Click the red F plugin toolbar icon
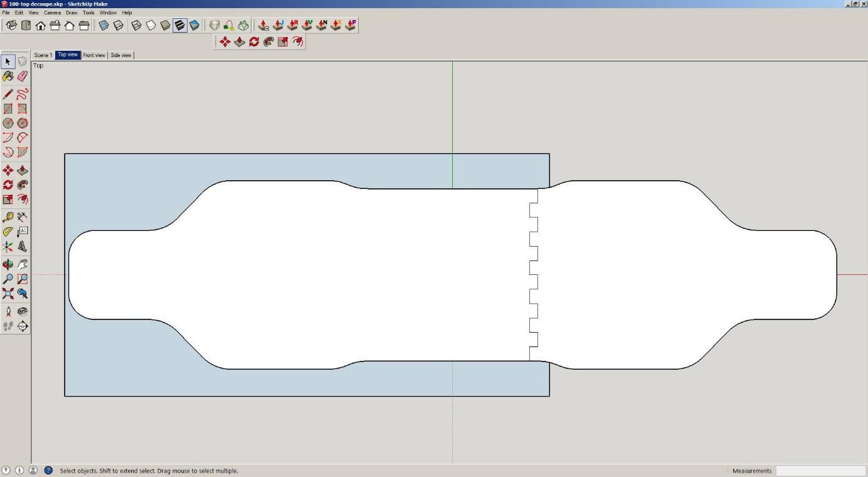 (x=351, y=26)
